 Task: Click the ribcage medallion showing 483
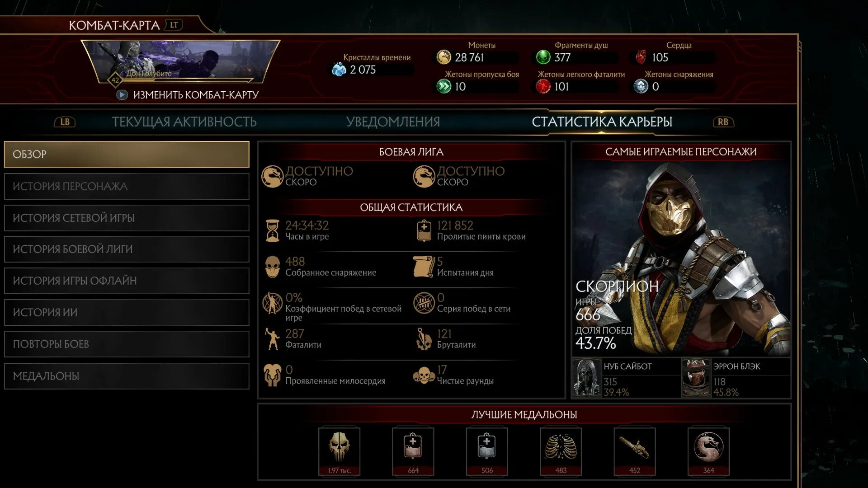pyautogui.click(x=561, y=451)
